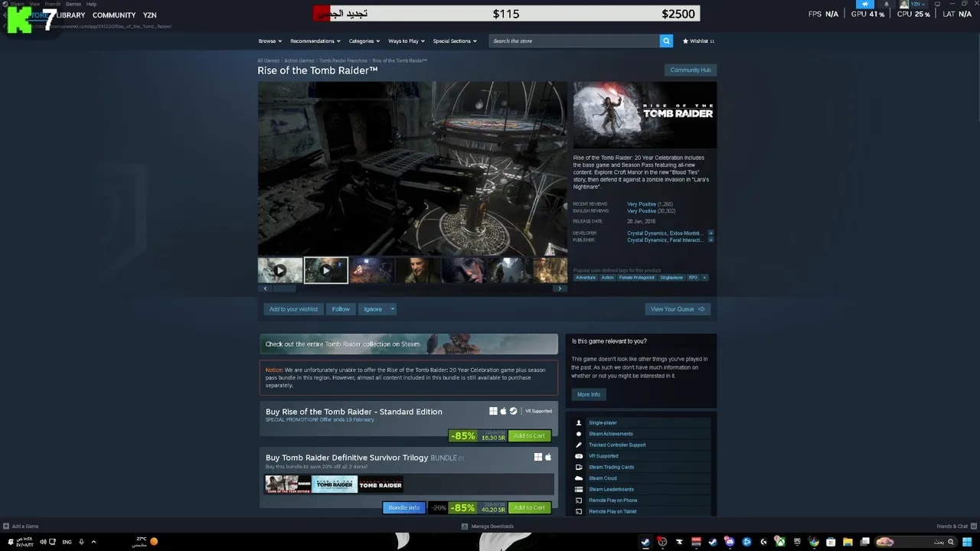
Task: Click View Your Queue button
Action: pos(678,309)
